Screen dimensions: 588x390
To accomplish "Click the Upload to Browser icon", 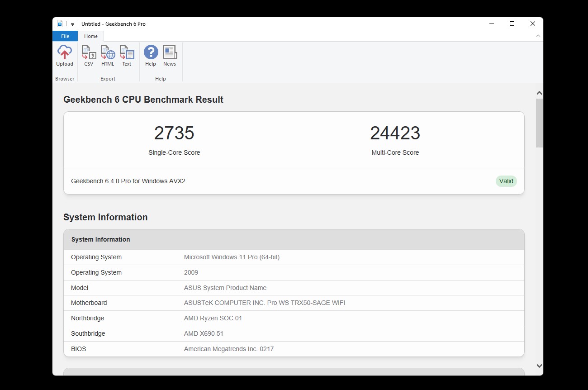I will tap(65, 56).
